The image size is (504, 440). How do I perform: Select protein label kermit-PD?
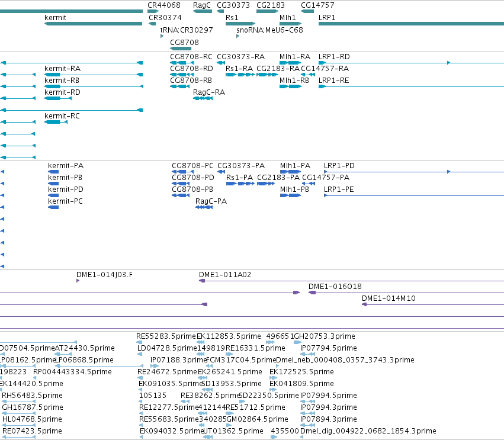[66, 190]
